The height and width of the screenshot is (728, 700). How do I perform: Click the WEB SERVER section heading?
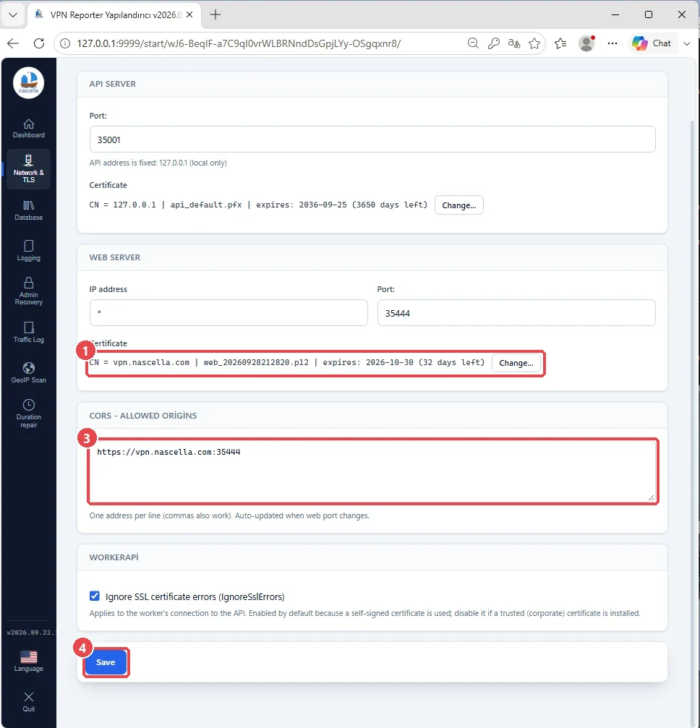click(x=115, y=257)
